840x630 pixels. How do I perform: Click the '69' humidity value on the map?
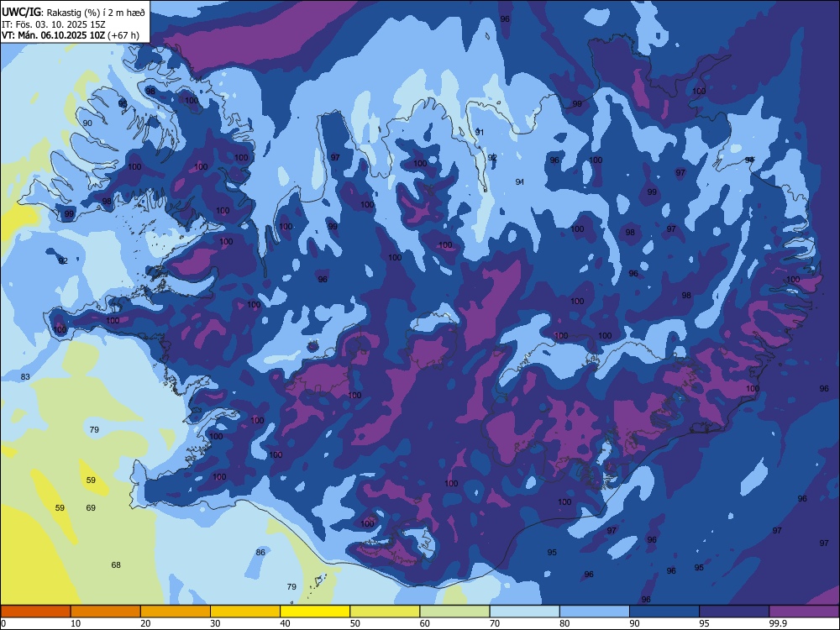tap(91, 507)
